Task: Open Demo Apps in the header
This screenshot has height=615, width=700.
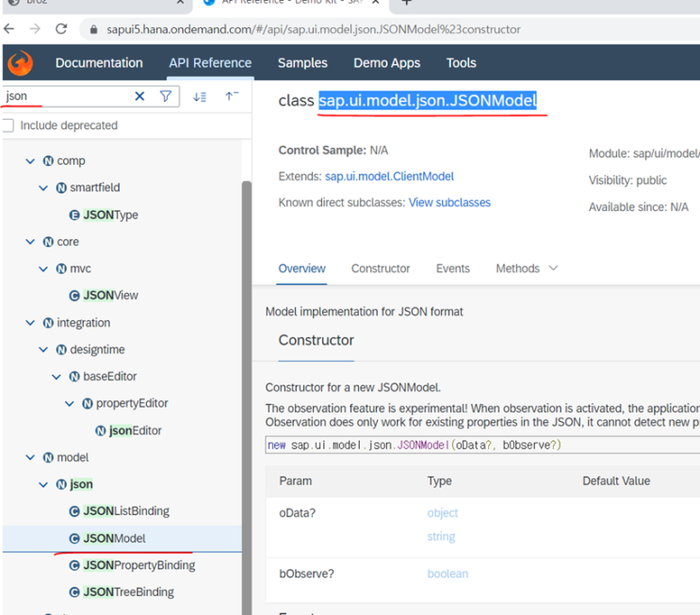Action: (386, 63)
